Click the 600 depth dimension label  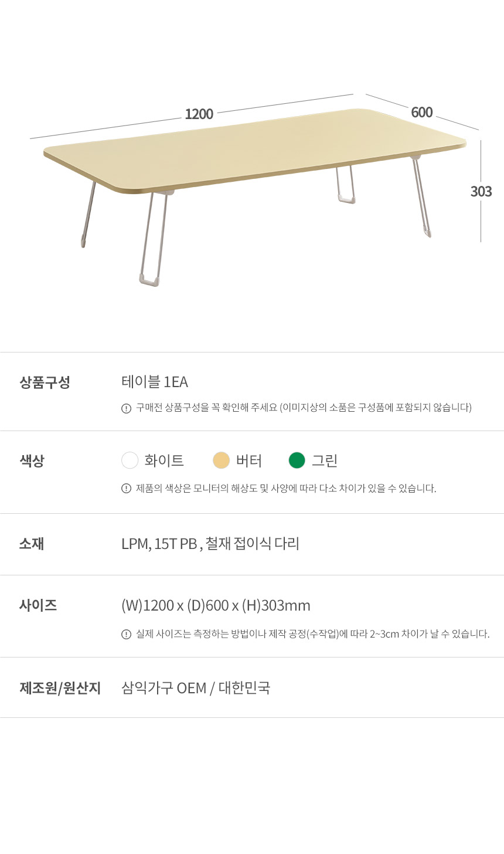point(422,112)
